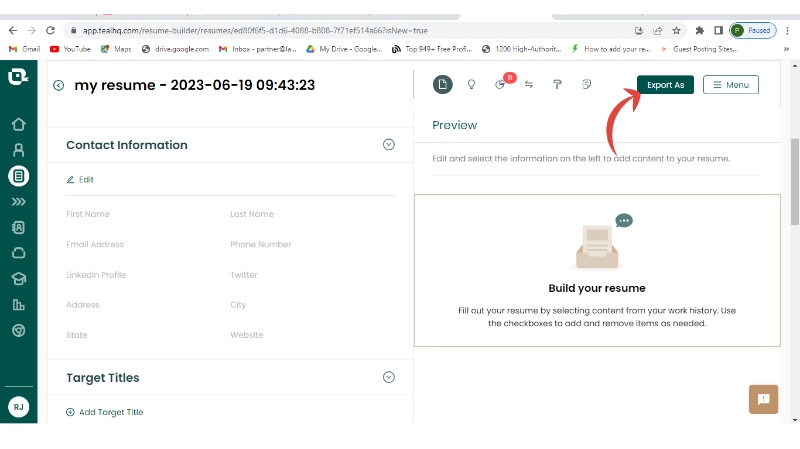Open the lightbulb suggestions icon
Image resolution: width=800 pixels, height=449 pixels.
click(471, 85)
